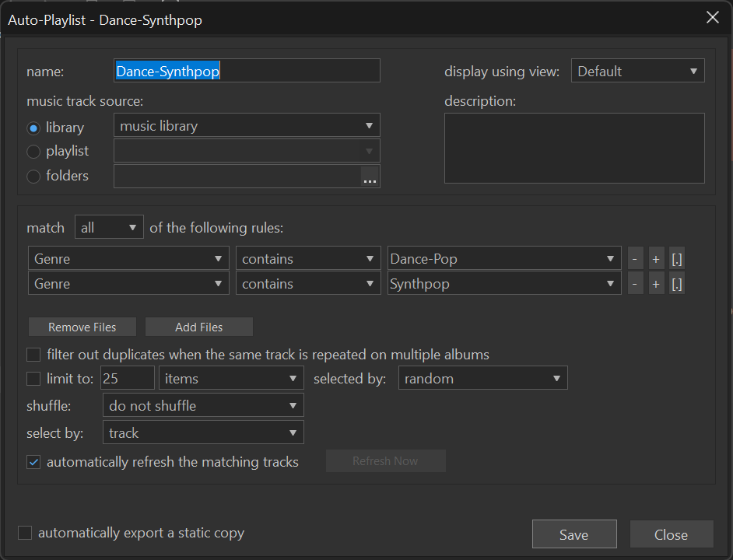This screenshot has width=733, height=560.
Task: Select the playlist source radio button
Action: (x=33, y=152)
